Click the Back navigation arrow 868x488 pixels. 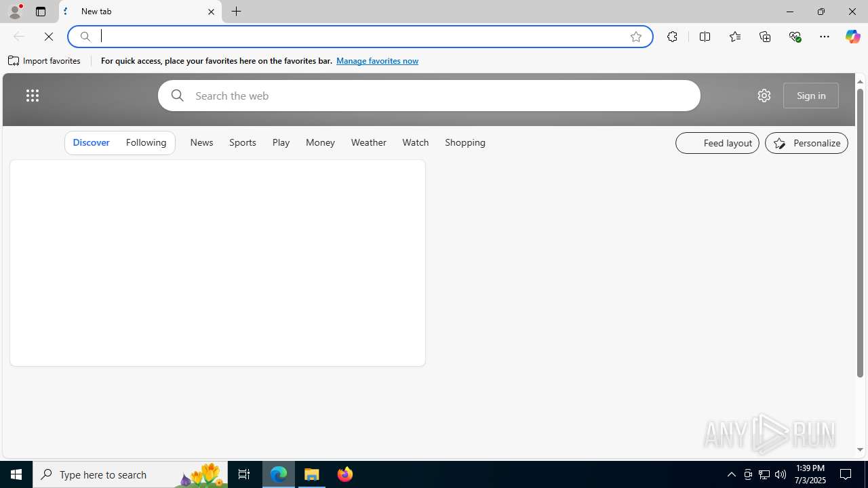click(x=19, y=37)
